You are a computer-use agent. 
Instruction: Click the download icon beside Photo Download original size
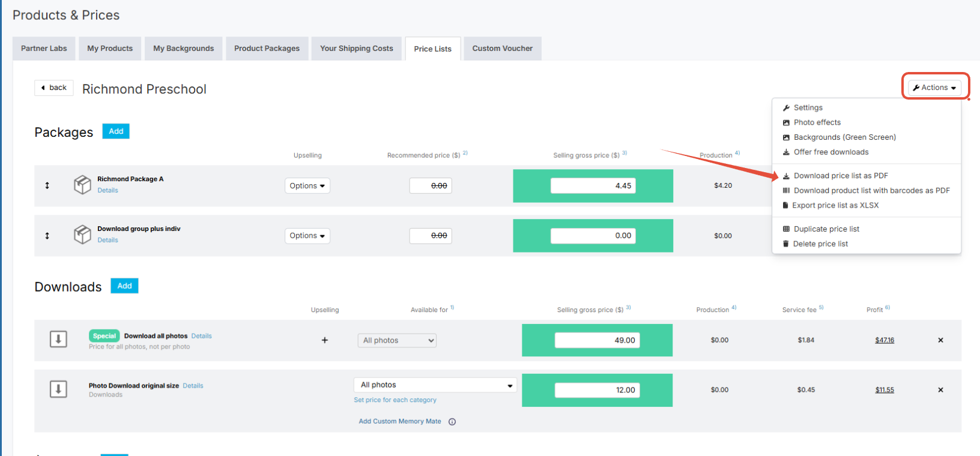(58, 389)
